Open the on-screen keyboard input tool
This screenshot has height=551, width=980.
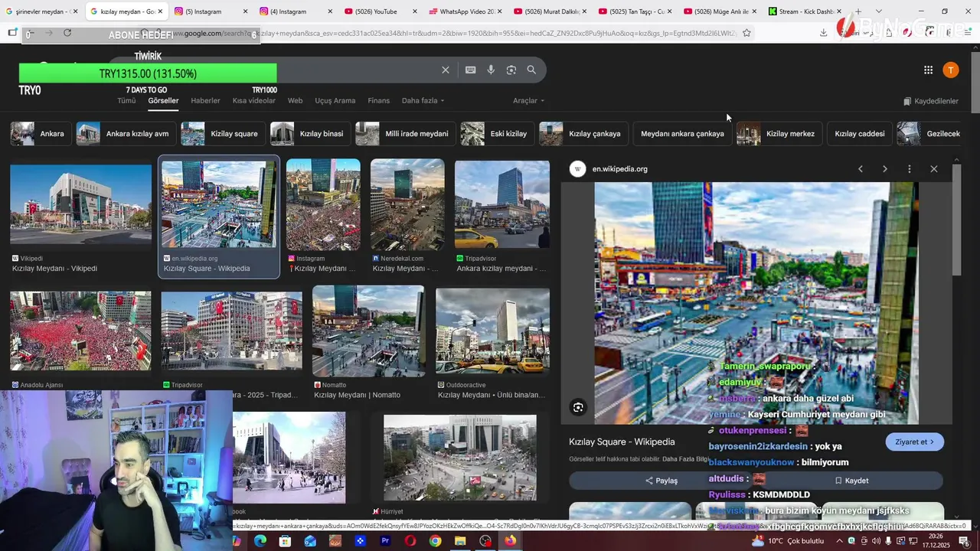point(470,70)
